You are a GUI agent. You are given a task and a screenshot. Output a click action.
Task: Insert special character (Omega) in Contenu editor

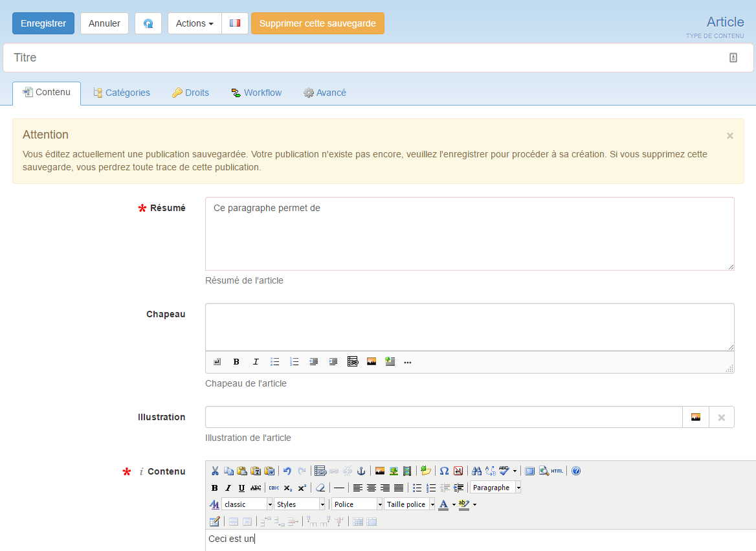(445, 471)
